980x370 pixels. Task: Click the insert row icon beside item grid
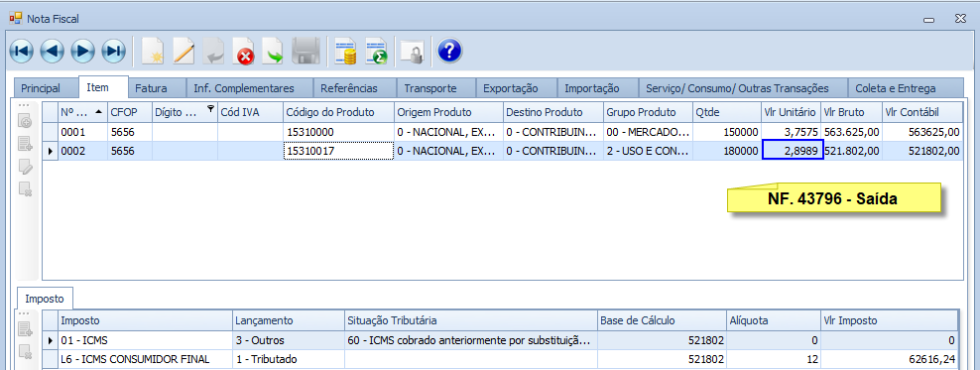point(25,145)
